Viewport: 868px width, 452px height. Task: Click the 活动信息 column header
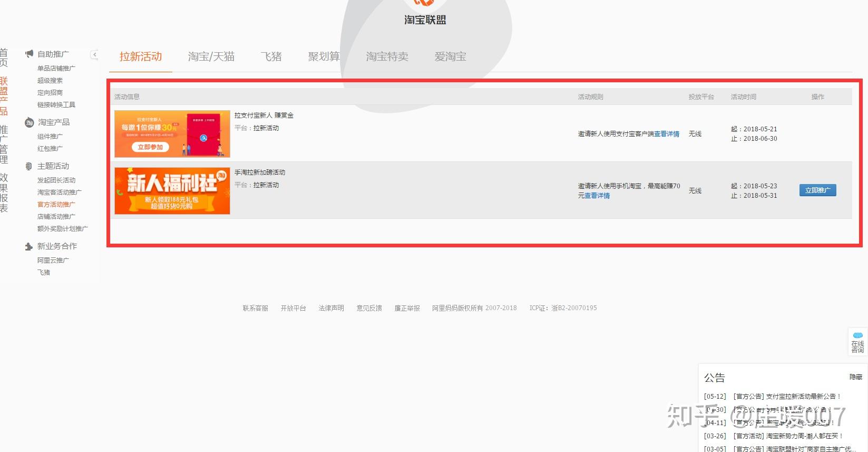(127, 97)
